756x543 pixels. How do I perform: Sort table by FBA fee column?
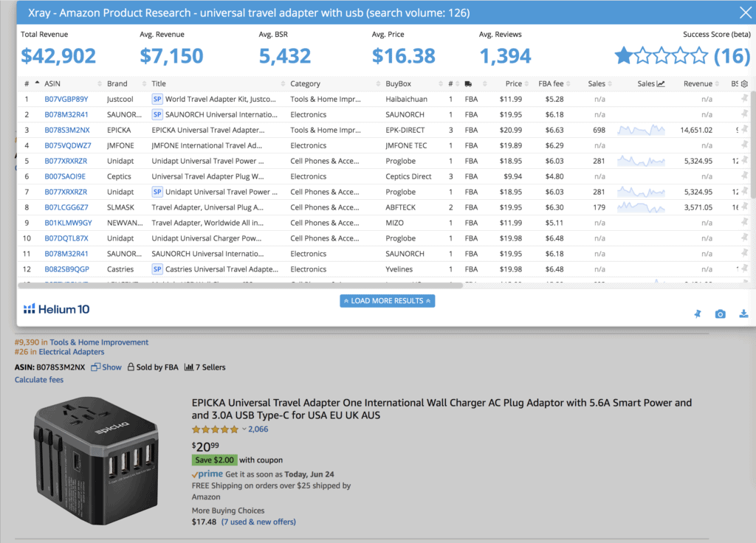pyautogui.click(x=551, y=83)
